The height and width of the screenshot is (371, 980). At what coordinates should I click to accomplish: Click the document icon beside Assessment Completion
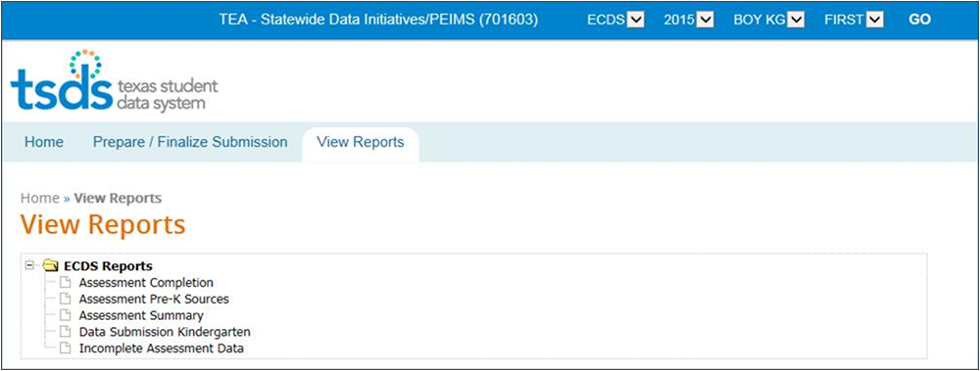(x=65, y=282)
